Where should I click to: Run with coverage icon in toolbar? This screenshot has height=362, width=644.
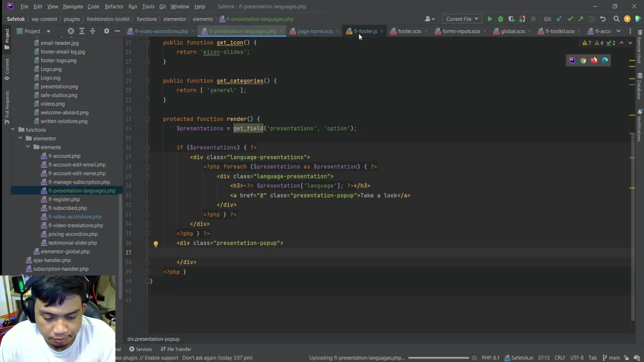tap(511, 19)
